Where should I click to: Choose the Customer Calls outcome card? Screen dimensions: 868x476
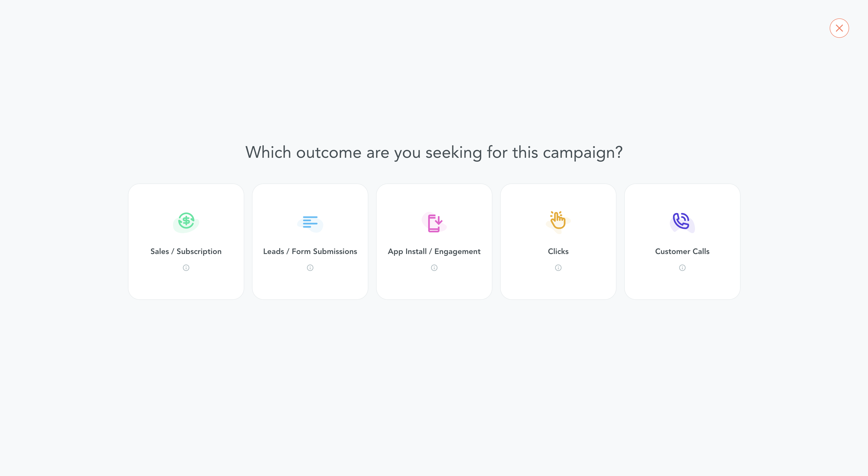pos(682,241)
